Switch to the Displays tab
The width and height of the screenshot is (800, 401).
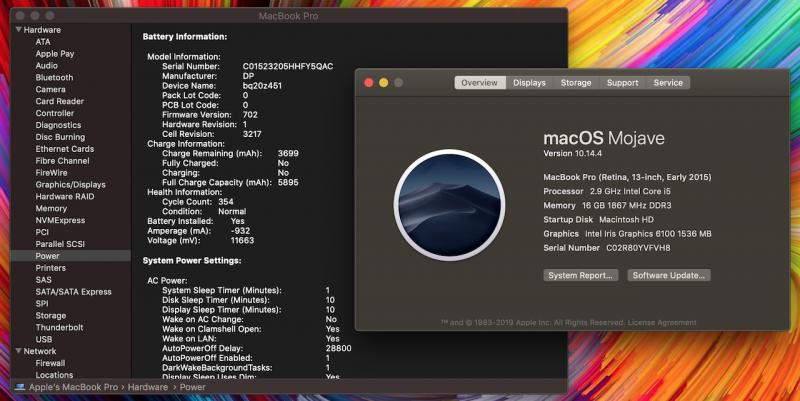(x=529, y=83)
